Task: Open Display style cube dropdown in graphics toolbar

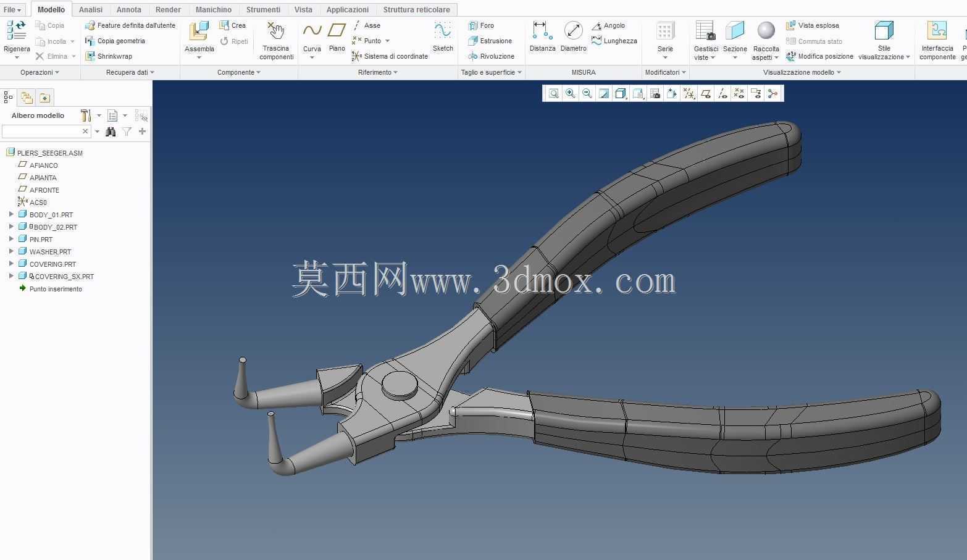Action: click(621, 94)
